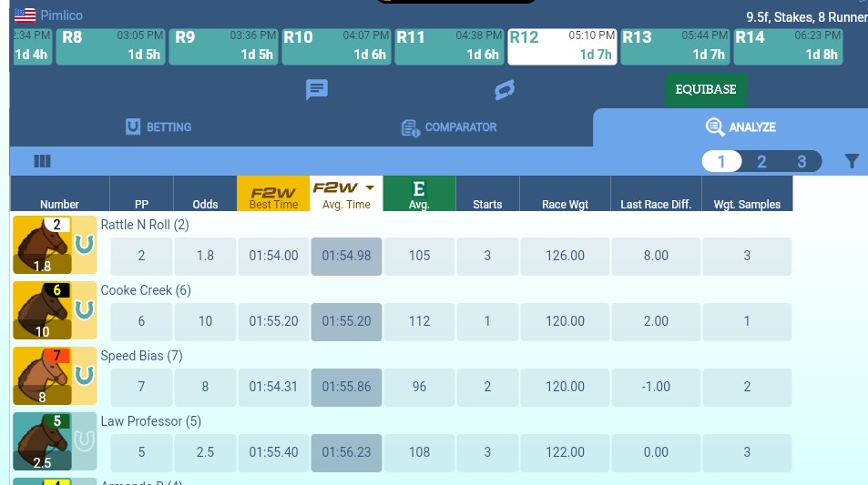Click the Last Race Diff. column header
868x485 pixels.
point(656,194)
